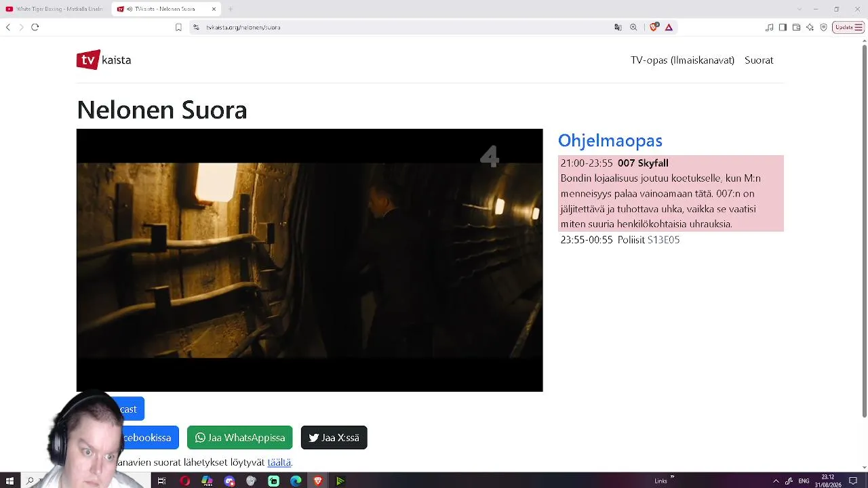Open the Windows Start menu

pos(9,481)
